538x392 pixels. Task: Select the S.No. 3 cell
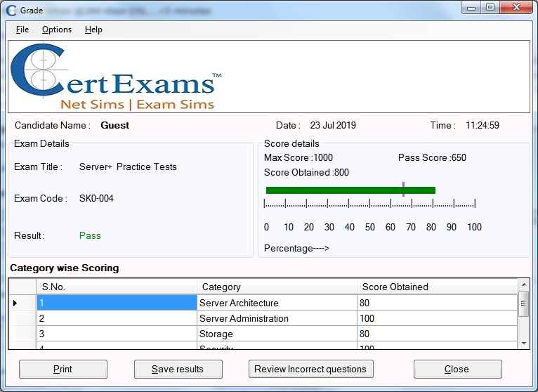point(117,334)
